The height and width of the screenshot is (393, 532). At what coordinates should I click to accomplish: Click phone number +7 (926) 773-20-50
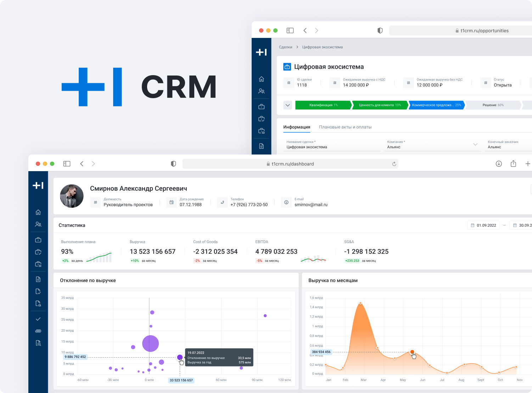point(249,205)
